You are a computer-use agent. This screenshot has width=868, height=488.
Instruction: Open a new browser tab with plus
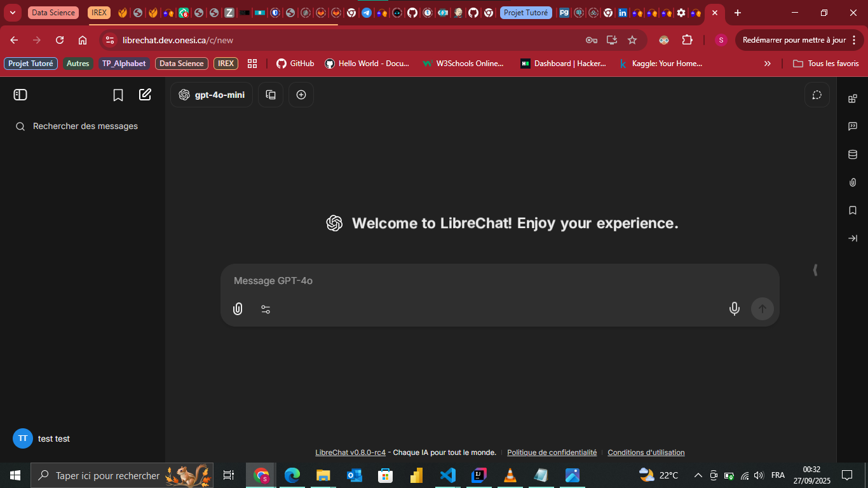737,13
